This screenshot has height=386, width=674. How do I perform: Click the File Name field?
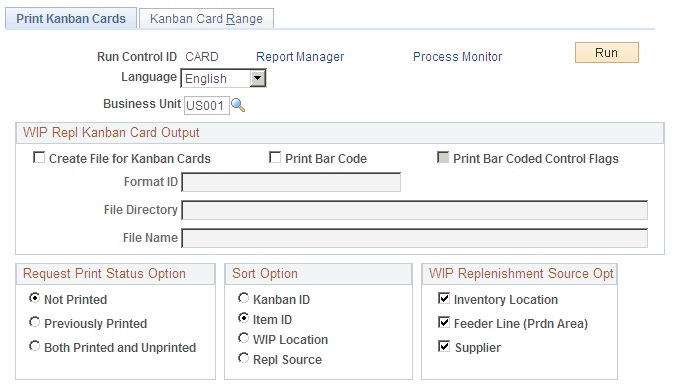click(414, 238)
